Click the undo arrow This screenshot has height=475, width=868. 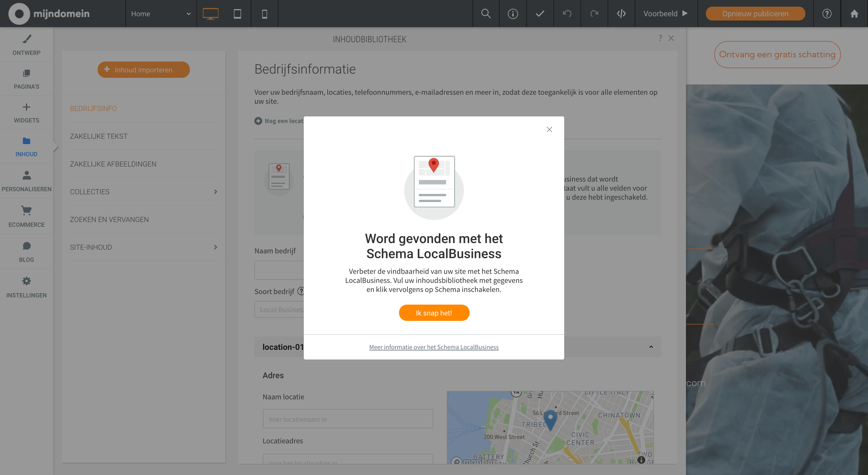point(567,14)
